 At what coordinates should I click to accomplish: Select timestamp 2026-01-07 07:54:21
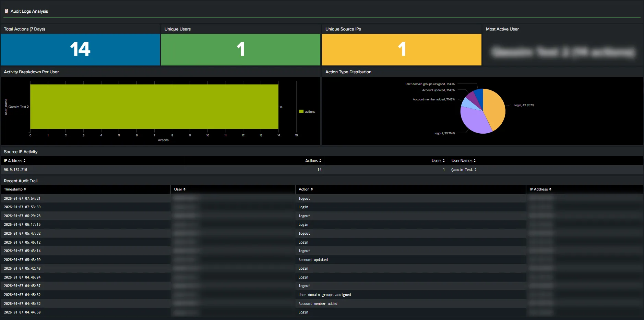(22, 198)
